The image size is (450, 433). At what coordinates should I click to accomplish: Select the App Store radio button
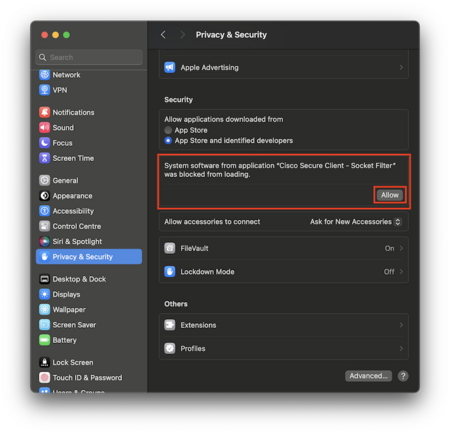pos(168,130)
